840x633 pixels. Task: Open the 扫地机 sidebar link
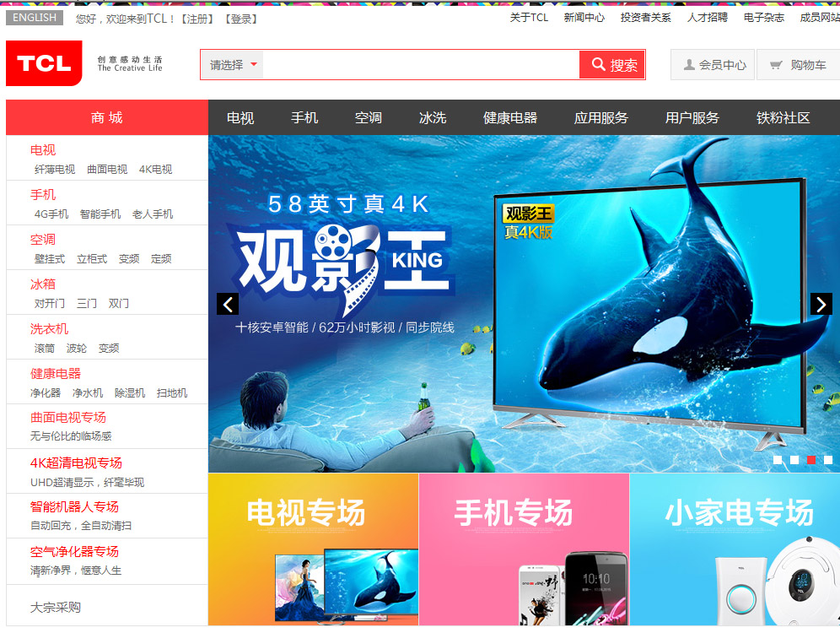(x=172, y=392)
